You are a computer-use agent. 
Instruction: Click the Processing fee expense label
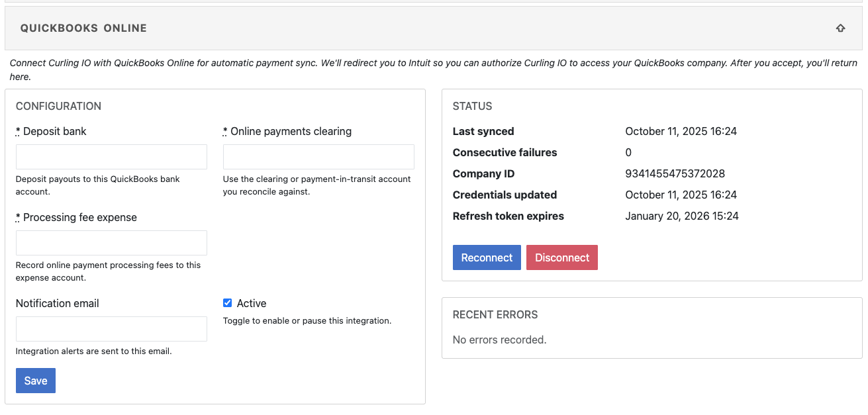[x=76, y=217]
